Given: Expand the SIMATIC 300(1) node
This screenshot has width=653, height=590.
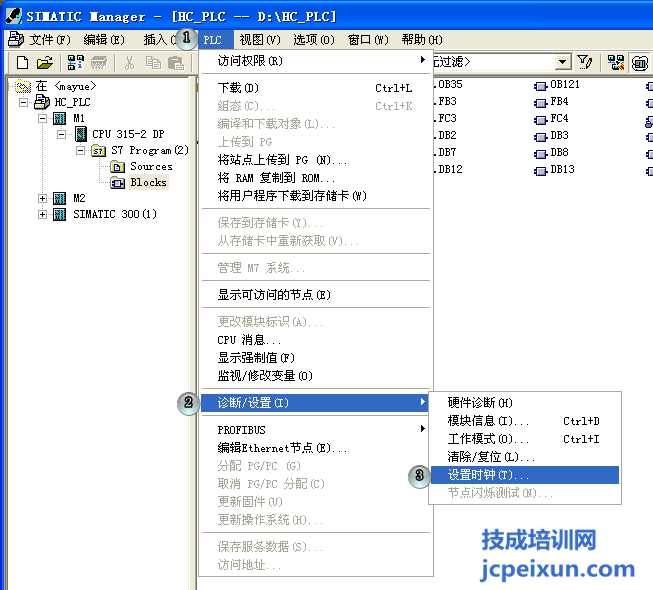Looking at the screenshot, I should pyautogui.click(x=42, y=214).
